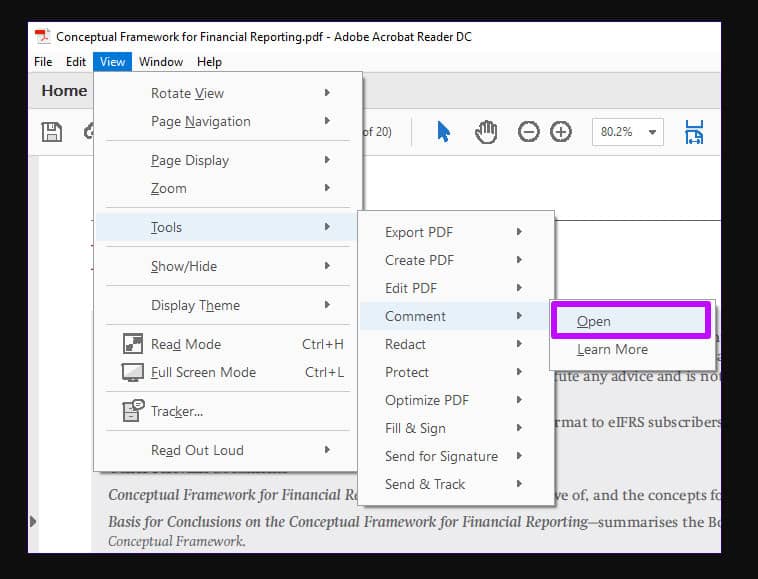
Task: Switch to the Home tab
Action: pyautogui.click(x=64, y=90)
